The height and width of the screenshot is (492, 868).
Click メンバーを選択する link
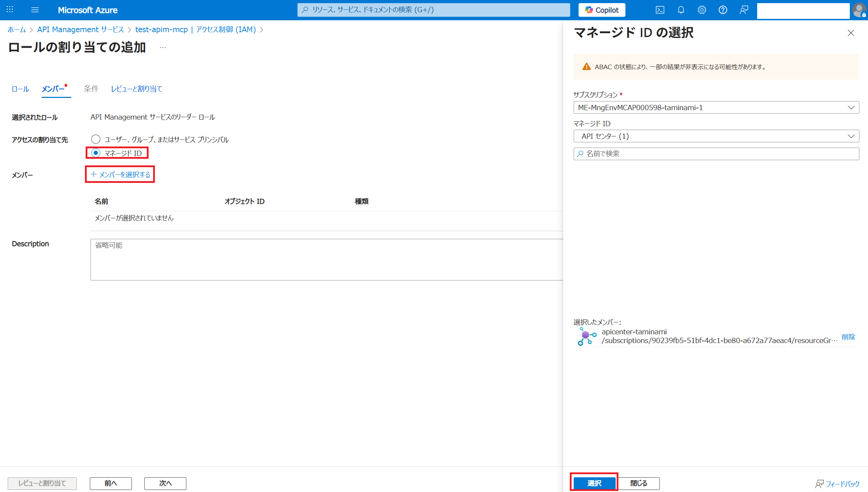tap(120, 174)
